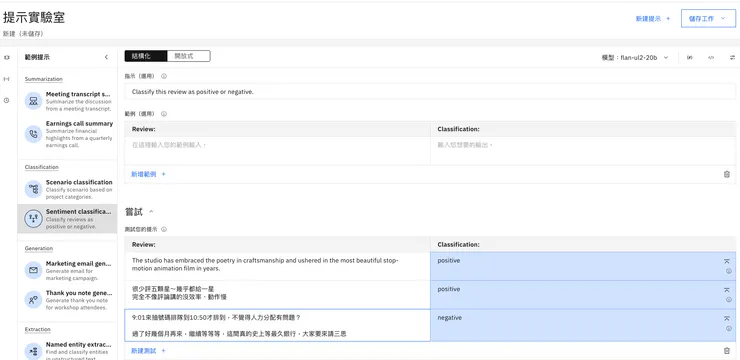Switch to the 開放式 freeform mode
Viewport: 740px width, 360px height.
pos(188,56)
